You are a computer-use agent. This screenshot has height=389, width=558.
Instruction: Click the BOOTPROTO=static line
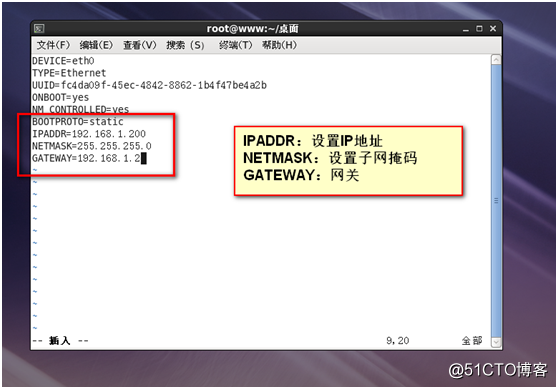tap(78, 121)
